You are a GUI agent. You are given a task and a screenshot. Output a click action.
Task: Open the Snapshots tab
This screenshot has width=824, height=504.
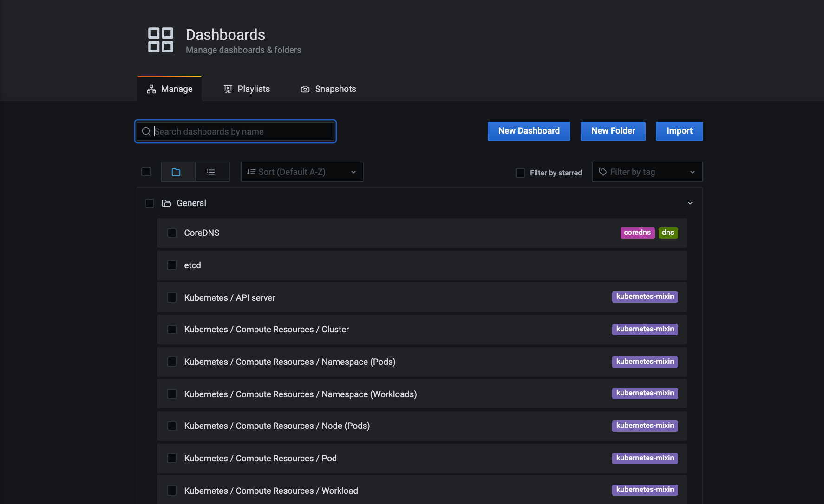pyautogui.click(x=328, y=89)
